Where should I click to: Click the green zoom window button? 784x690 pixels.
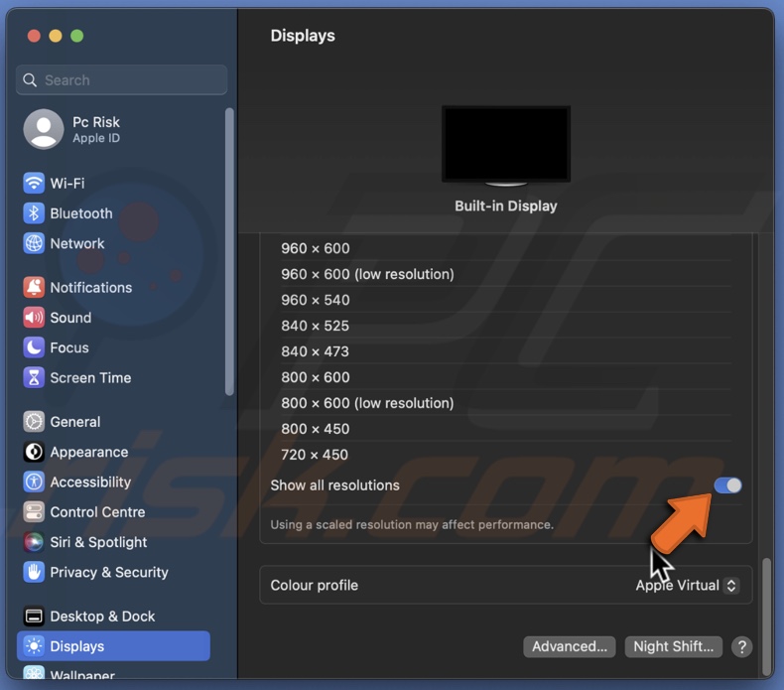pyautogui.click(x=77, y=36)
